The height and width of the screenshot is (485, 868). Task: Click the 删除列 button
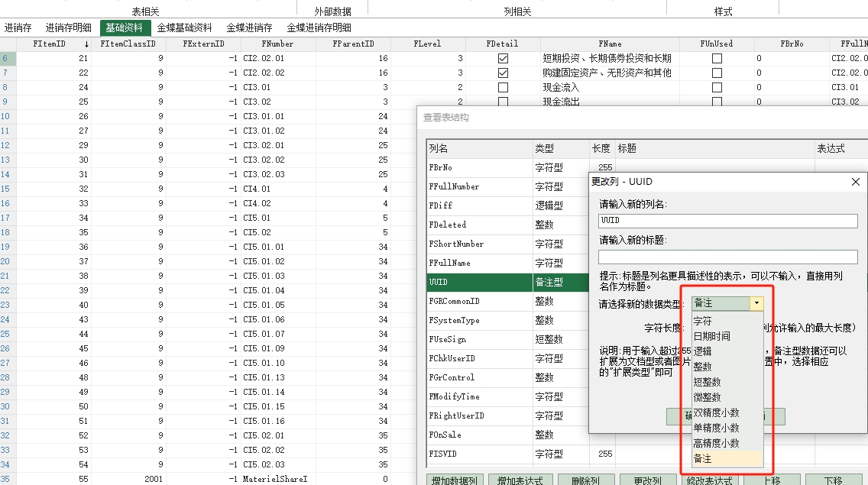coord(586,480)
